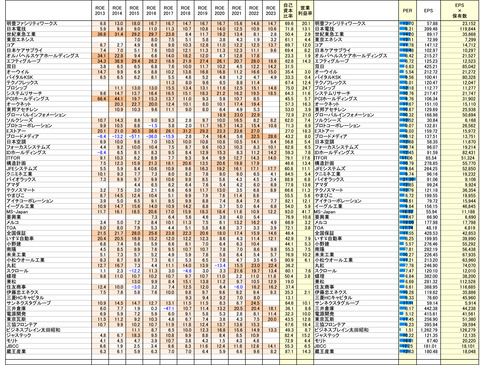Select the EPS value 425.21
The image size is (480, 365).
tap(432, 66)
